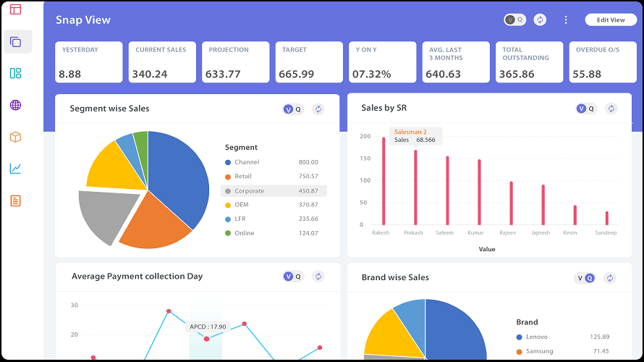Viewport: 644px width, 362px height.
Task: Toggle V/Q switch on Sales by SR
Action: pyautogui.click(x=587, y=109)
